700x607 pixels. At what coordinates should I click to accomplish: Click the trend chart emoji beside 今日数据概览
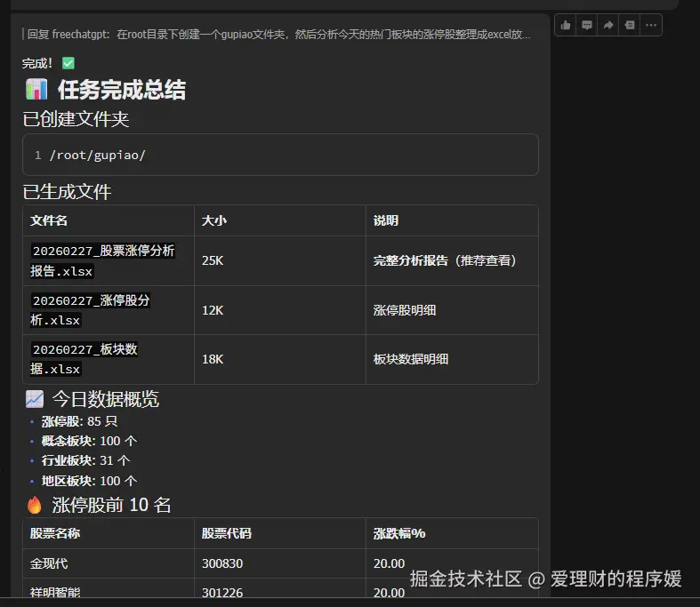point(35,399)
